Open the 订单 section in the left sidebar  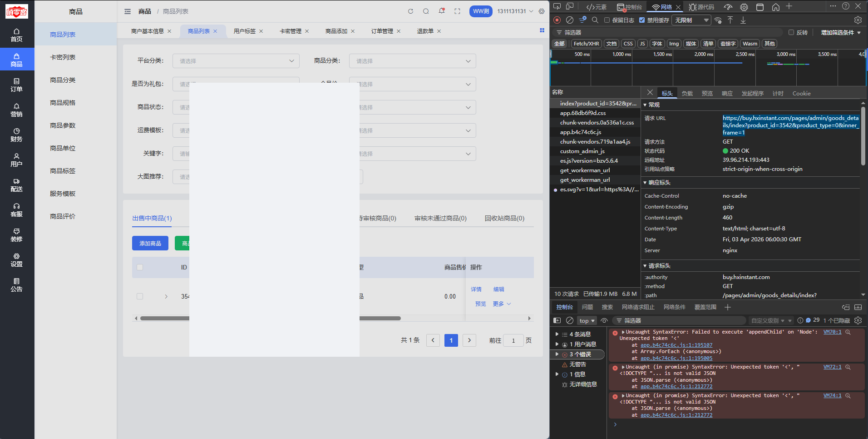point(17,85)
